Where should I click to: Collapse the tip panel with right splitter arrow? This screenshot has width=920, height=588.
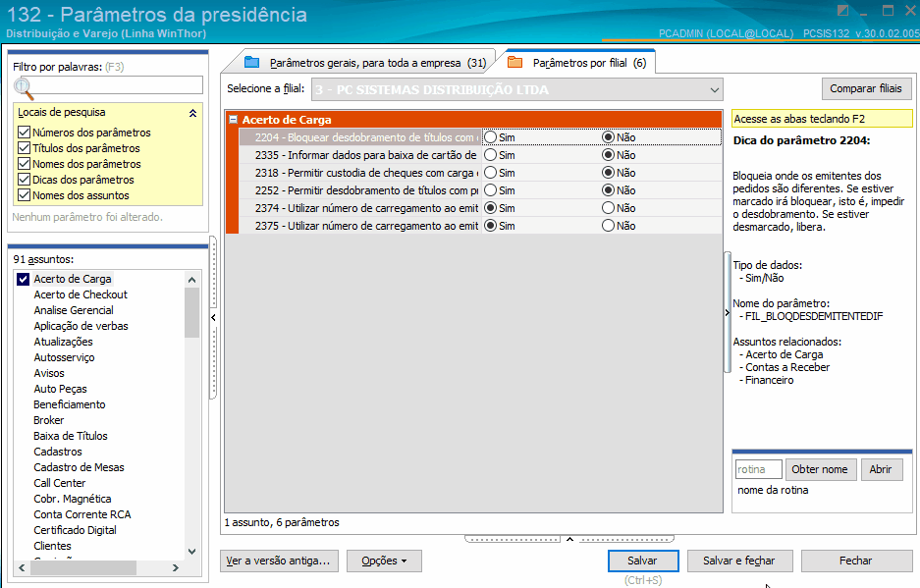[x=728, y=313]
